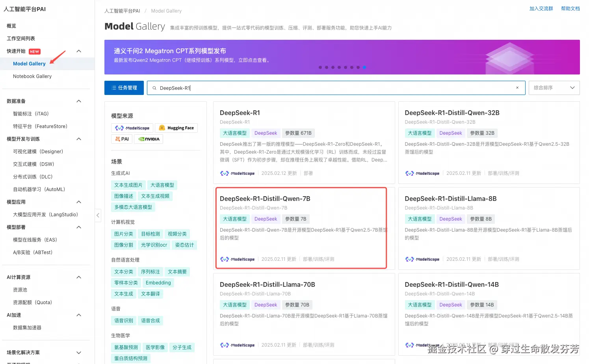
Task: Open the 综合排序 sort dropdown
Action: [x=554, y=88]
